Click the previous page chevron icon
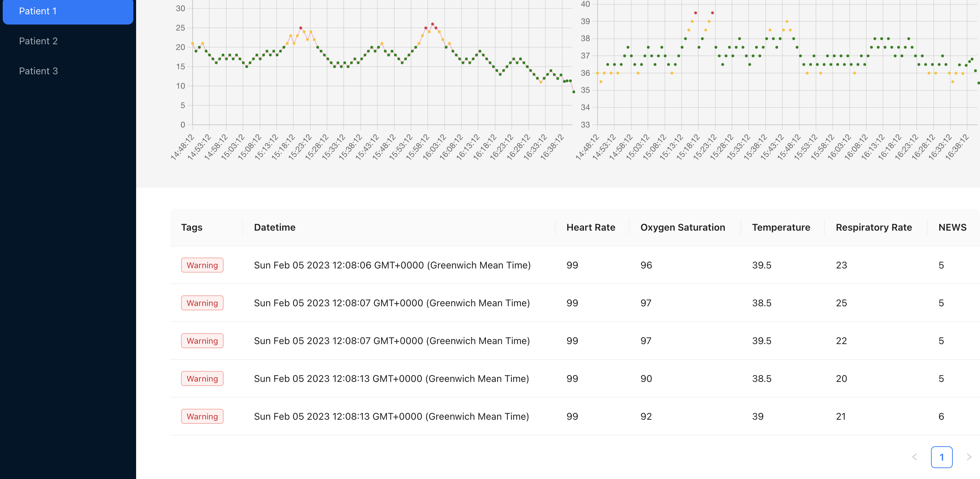This screenshot has height=479, width=980. click(915, 457)
